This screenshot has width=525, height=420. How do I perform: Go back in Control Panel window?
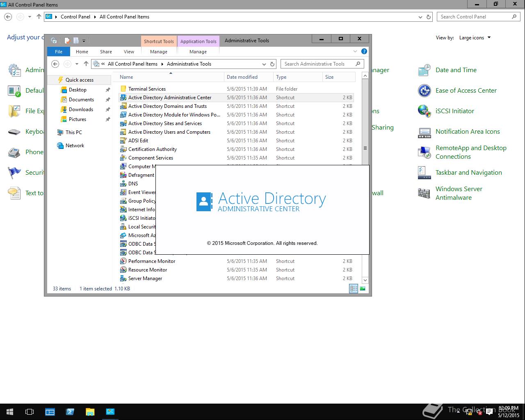tap(8, 17)
